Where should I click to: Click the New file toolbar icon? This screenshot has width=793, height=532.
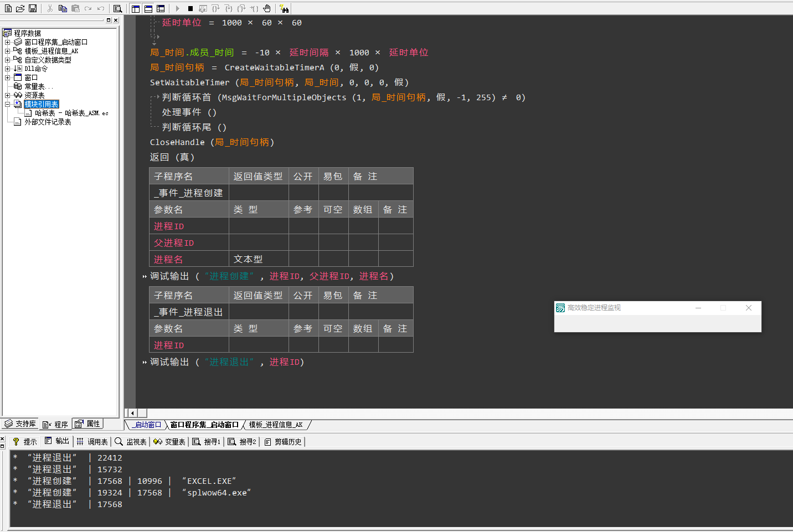[x=8, y=8]
